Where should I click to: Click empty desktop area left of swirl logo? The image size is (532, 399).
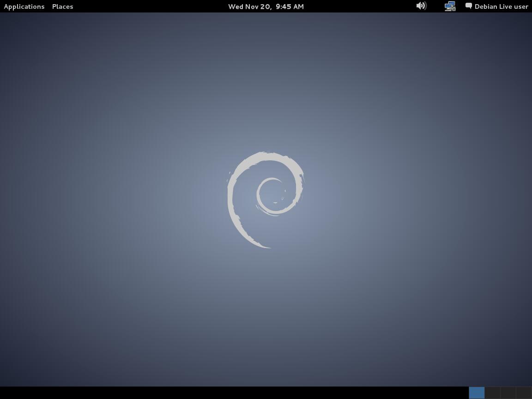[x=115, y=199]
